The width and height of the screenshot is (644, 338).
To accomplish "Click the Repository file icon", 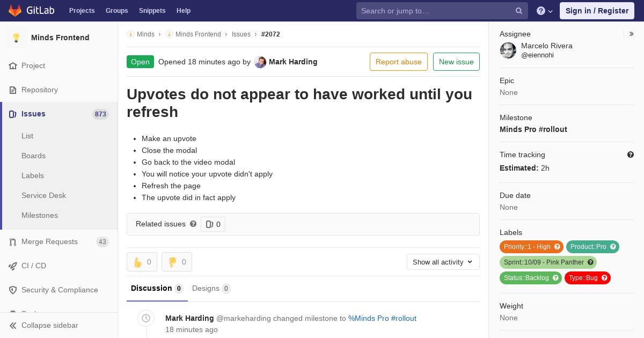I will [13, 90].
